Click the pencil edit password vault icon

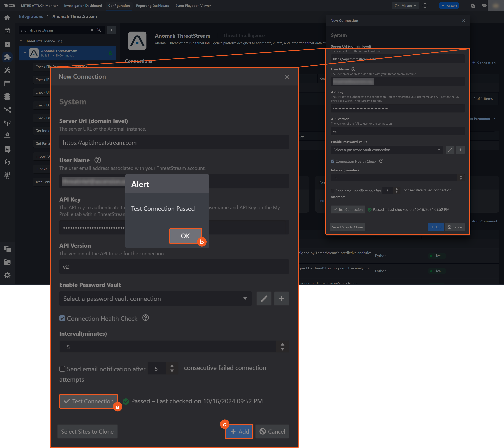pyautogui.click(x=264, y=299)
